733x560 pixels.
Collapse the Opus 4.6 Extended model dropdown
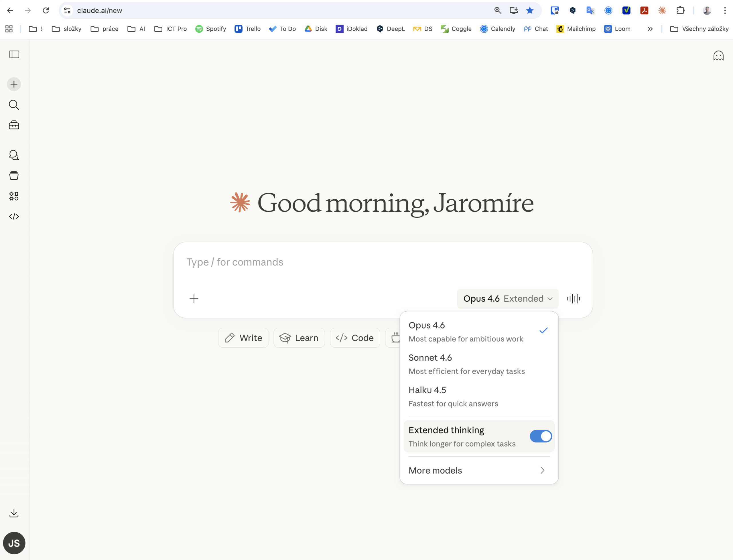pos(507,299)
